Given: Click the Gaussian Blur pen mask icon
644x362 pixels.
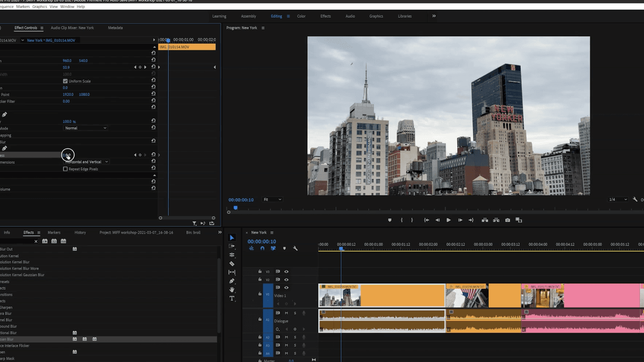Looking at the screenshot, I should click(x=4, y=148).
